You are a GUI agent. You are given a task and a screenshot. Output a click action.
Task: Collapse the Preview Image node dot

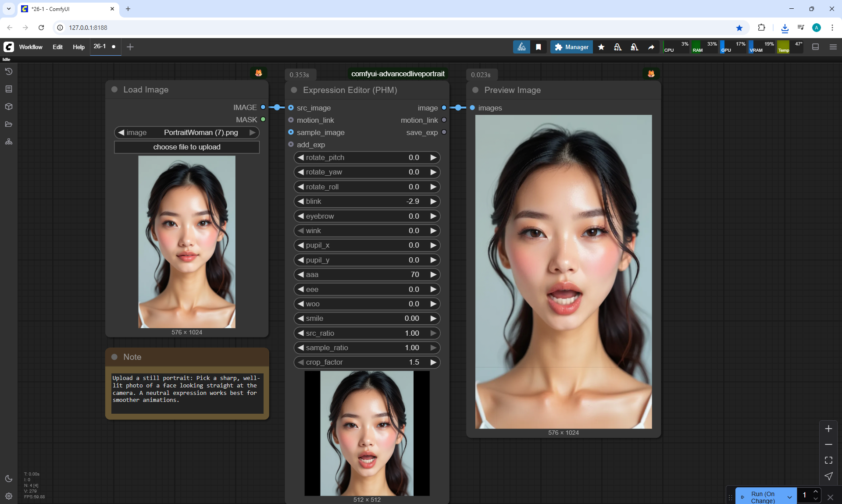tap(475, 90)
